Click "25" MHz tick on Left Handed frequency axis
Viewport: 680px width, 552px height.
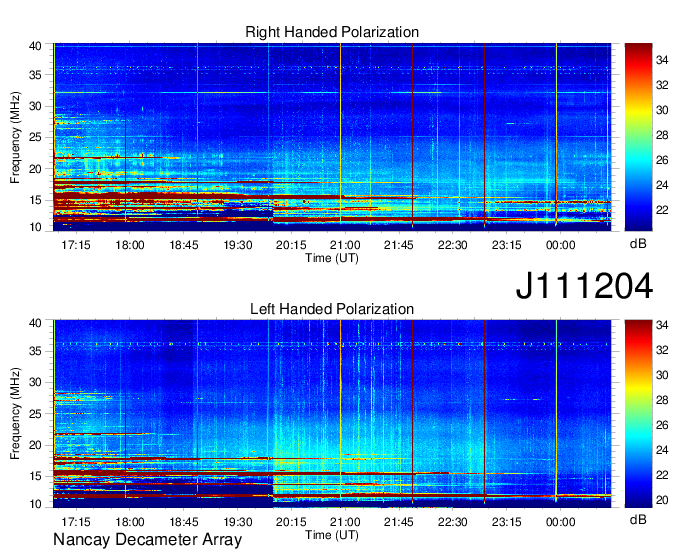(35, 414)
